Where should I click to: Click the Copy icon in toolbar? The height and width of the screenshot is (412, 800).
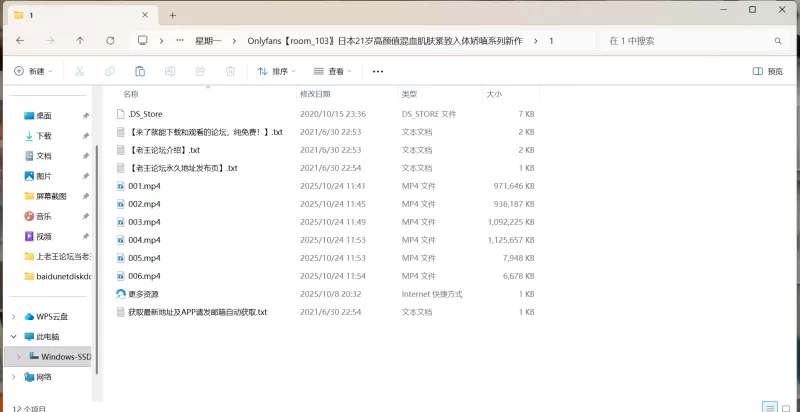tap(110, 71)
